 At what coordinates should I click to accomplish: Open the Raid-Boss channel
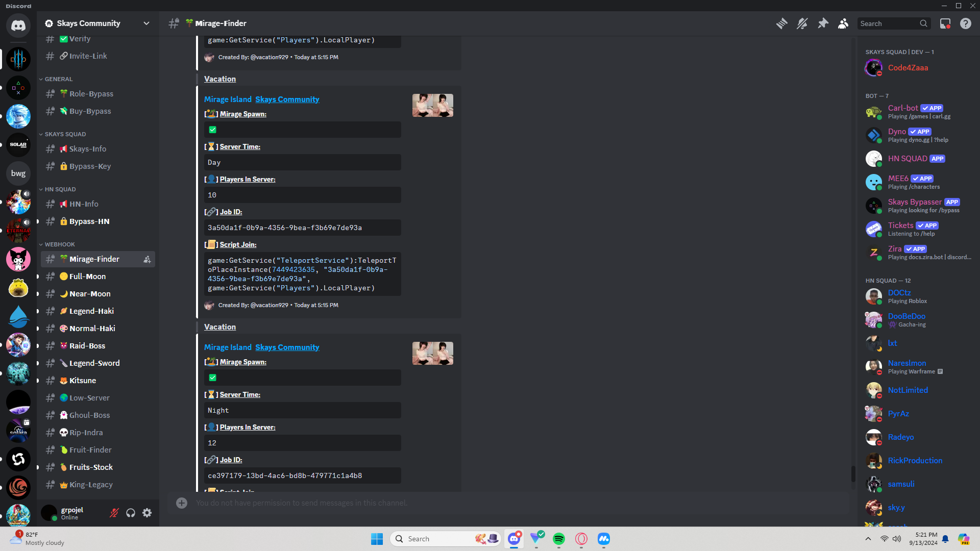coord(98,346)
